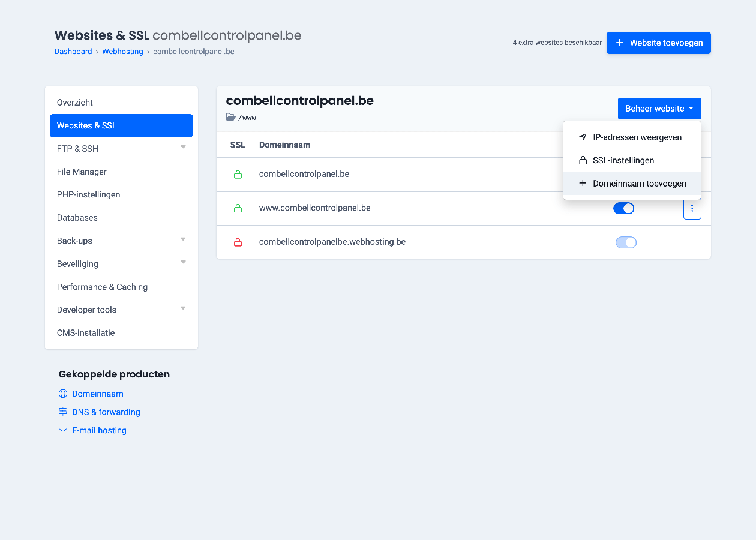Go to CMS-installatie
The image size is (756, 540).
[121, 333]
